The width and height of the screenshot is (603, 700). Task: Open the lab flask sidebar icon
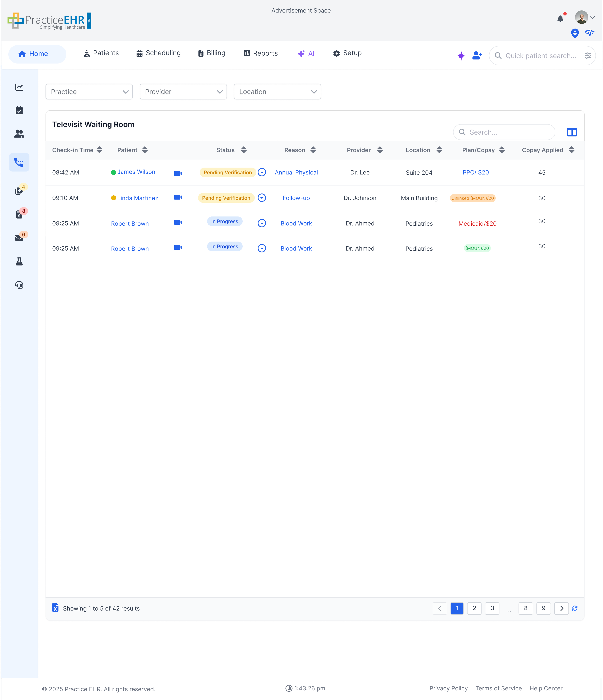click(x=19, y=261)
